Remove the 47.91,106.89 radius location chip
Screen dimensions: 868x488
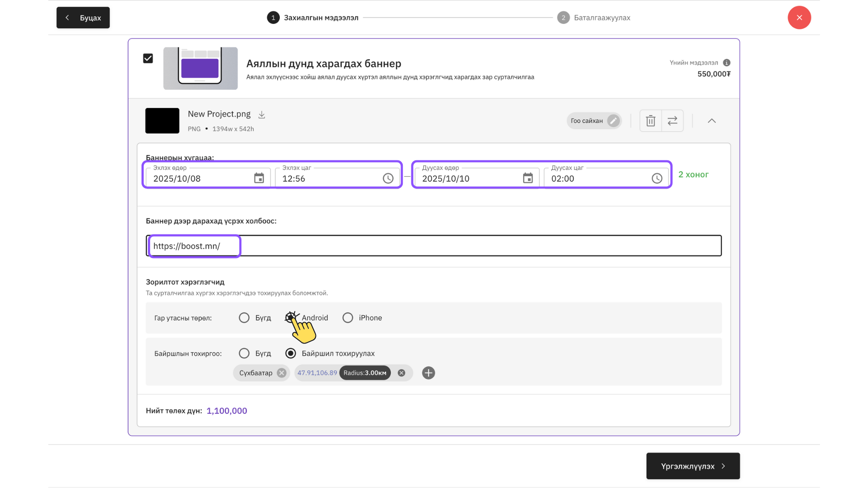401,373
